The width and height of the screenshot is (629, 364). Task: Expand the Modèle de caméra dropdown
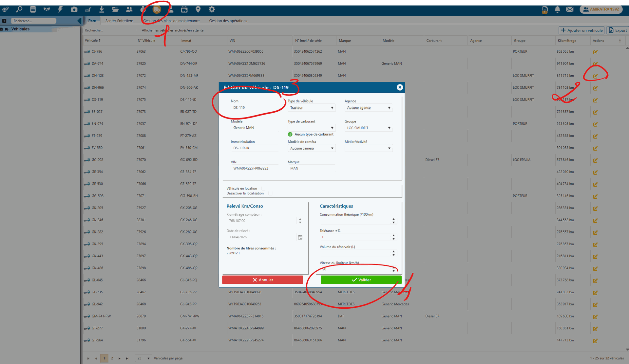(311, 148)
